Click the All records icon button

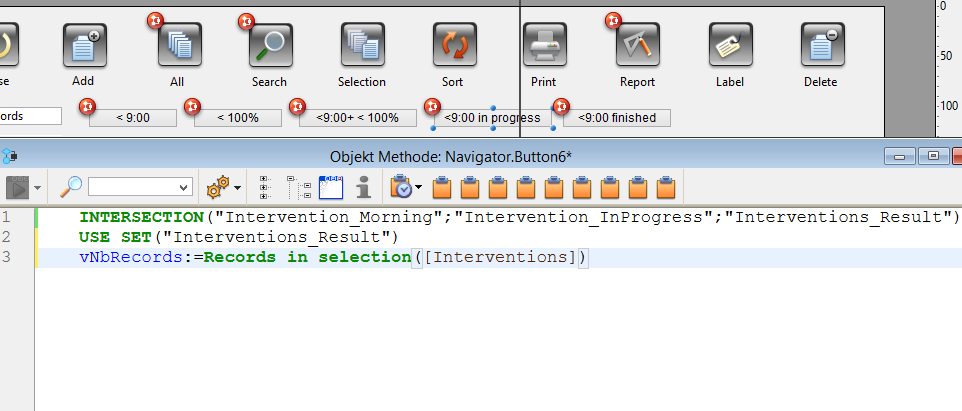click(x=178, y=45)
